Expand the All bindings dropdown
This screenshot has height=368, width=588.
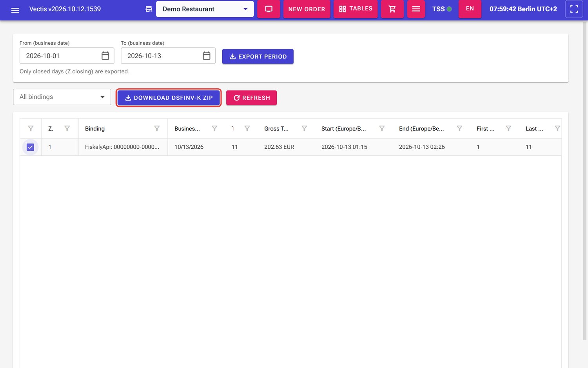pos(62,97)
